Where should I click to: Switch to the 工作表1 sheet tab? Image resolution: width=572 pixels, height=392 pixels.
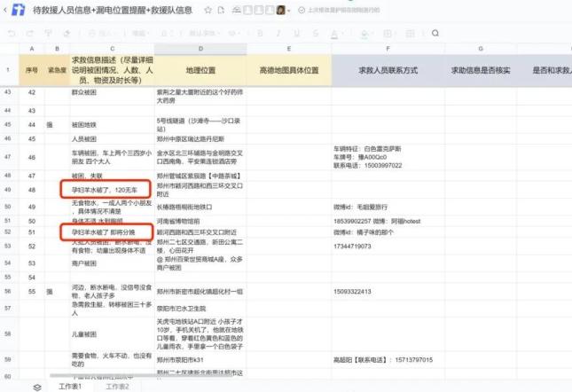(x=70, y=386)
